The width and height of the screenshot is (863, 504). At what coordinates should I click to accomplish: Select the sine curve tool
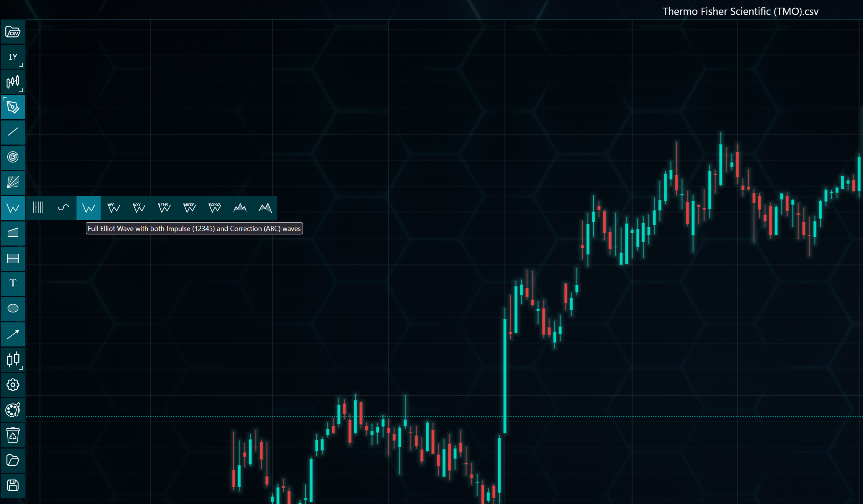pos(64,208)
